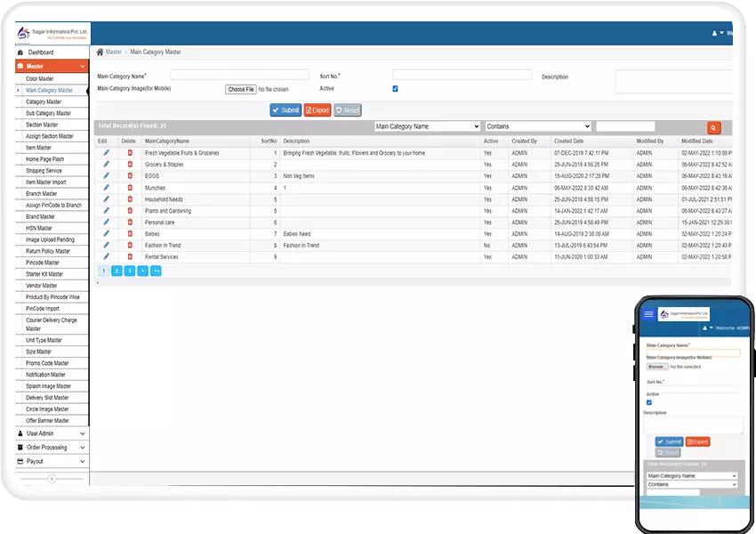Open Vendor Master in sidebar
The width and height of the screenshot is (756, 534).
click(42, 286)
